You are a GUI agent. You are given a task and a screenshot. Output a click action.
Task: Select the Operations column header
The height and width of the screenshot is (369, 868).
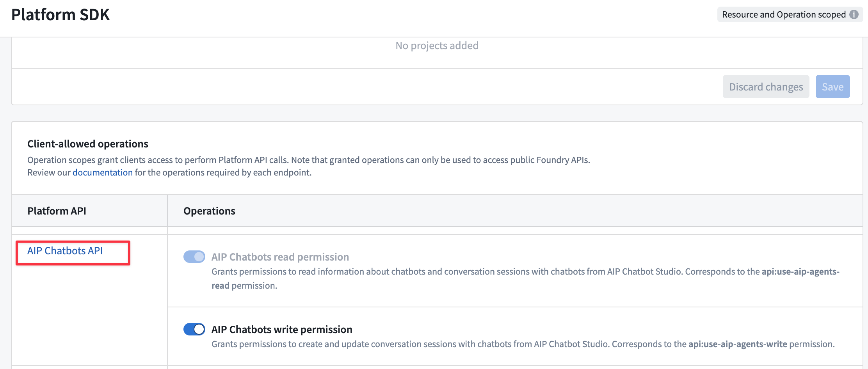pos(209,211)
